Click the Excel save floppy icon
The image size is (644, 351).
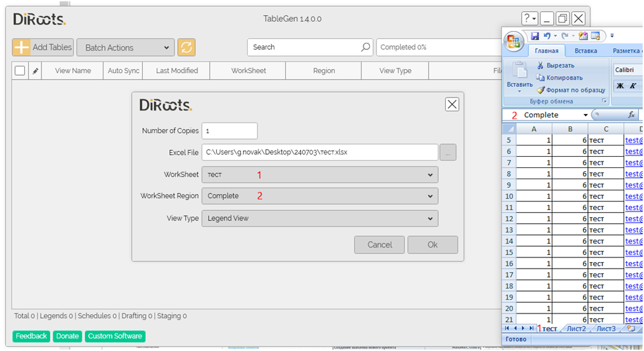(x=535, y=36)
